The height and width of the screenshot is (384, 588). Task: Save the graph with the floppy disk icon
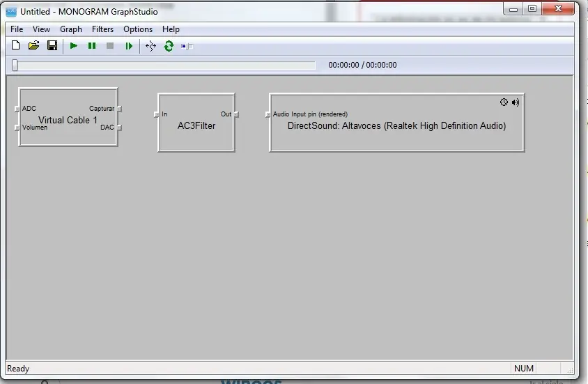tap(52, 46)
